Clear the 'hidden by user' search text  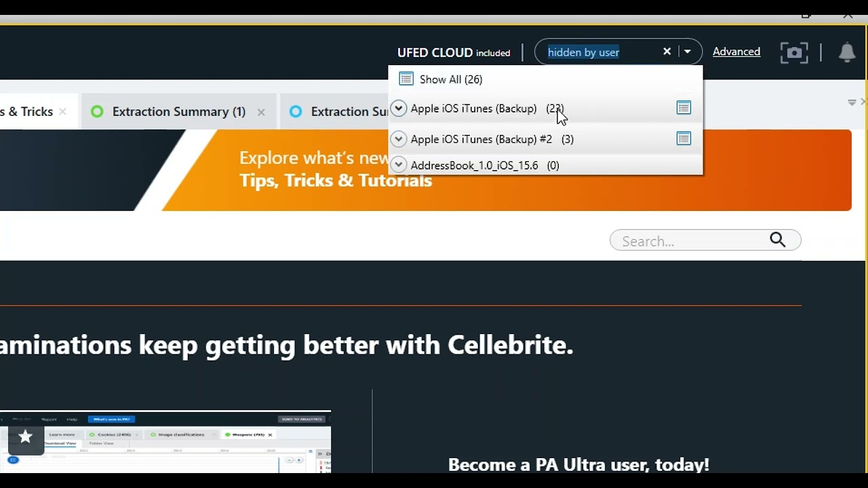click(667, 52)
